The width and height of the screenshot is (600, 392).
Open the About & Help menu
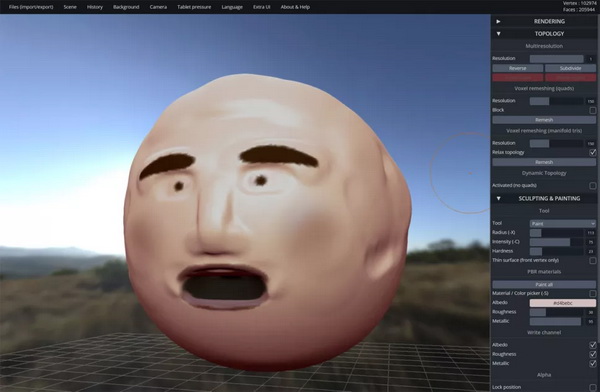[x=295, y=7]
